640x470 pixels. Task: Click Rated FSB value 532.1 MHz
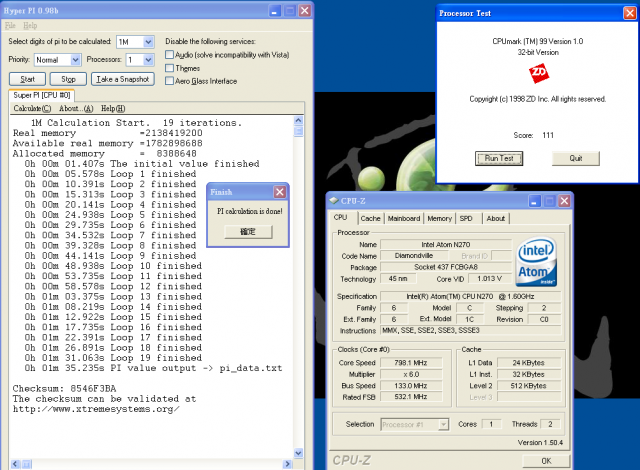(x=411, y=397)
